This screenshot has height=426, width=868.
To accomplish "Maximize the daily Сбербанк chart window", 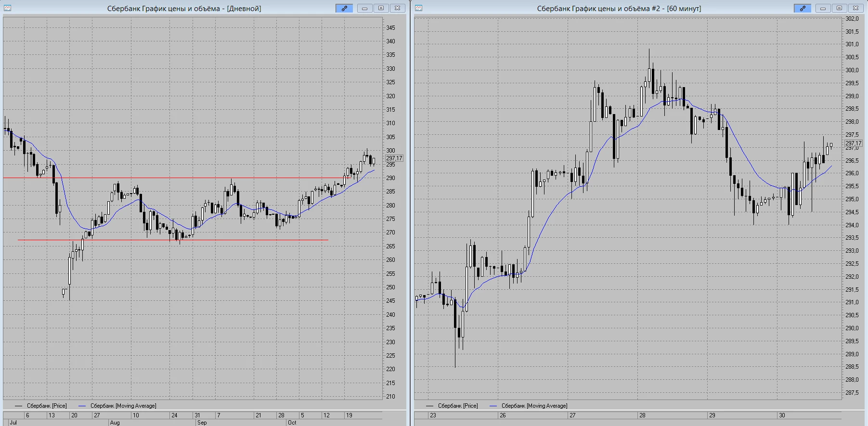I will pyautogui.click(x=381, y=8).
